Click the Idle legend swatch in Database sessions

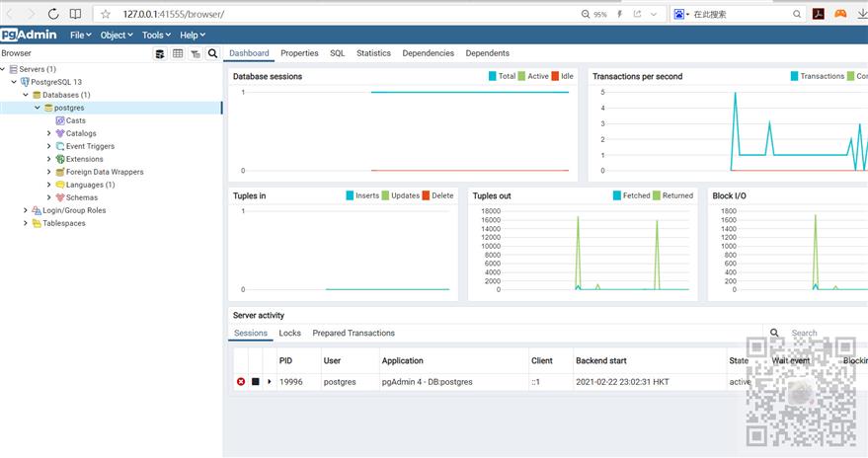(x=555, y=76)
